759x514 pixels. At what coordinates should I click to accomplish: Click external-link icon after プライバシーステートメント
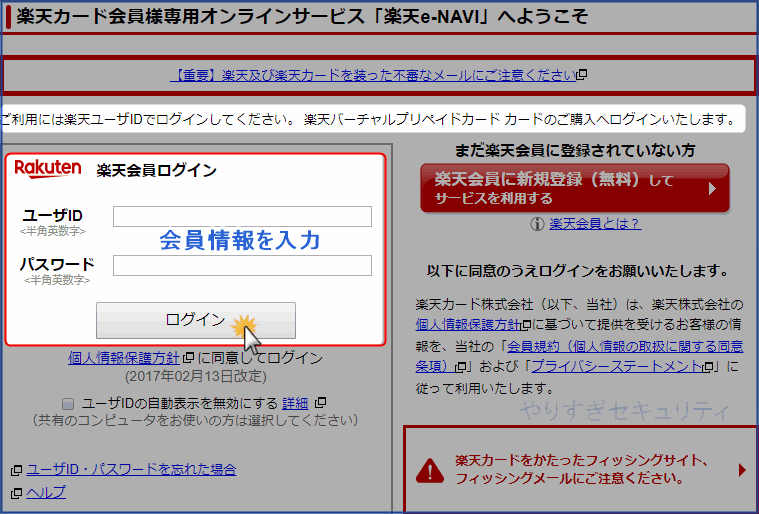pyautogui.click(x=708, y=367)
